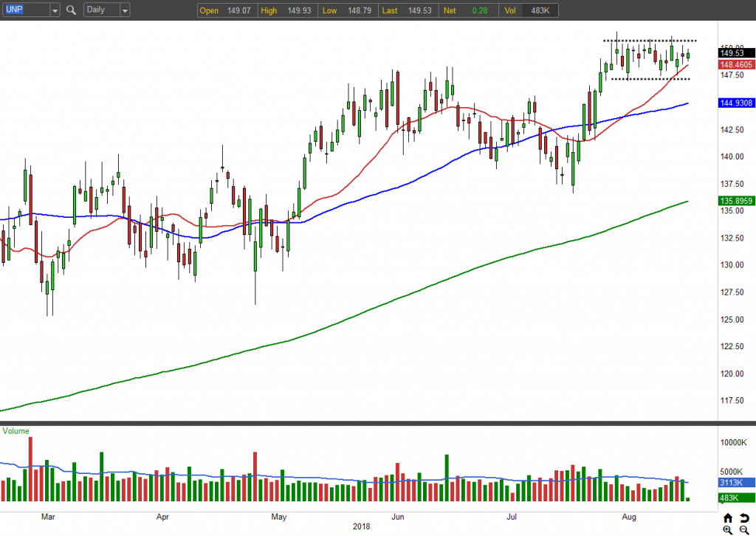Click the Mar label on date axis
This screenshot has height=536, width=756.
point(48,517)
